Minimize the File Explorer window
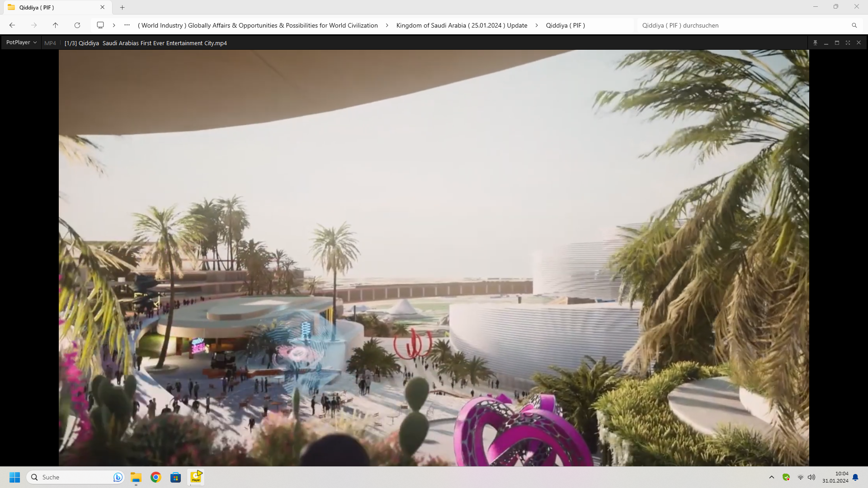The image size is (868, 488). (x=816, y=7)
